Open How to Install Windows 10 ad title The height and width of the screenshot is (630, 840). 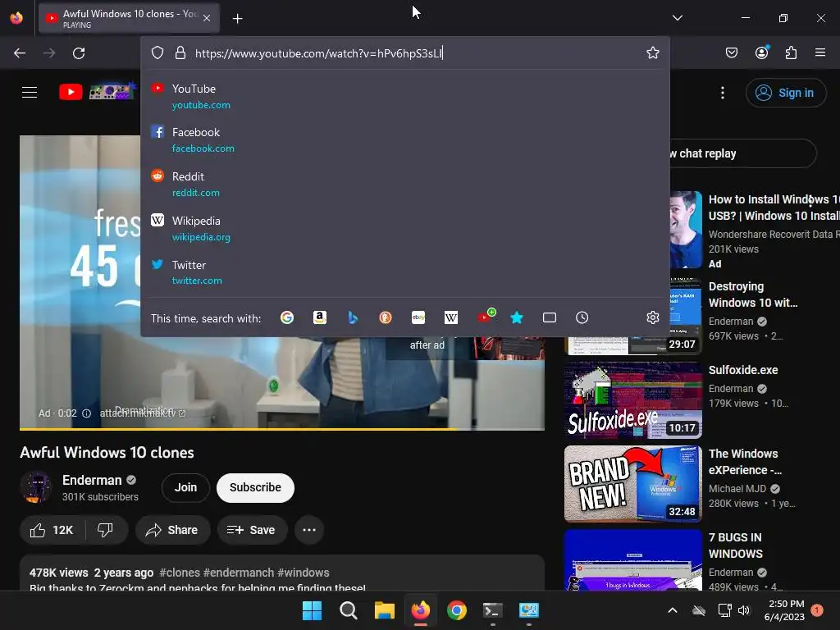774,208
